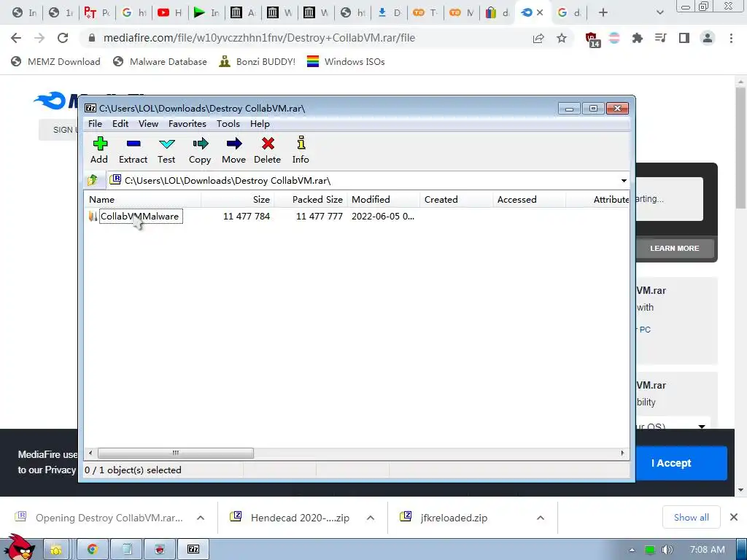Image resolution: width=747 pixels, height=560 pixels.
Task: Sort by the Packed Size column
Action: [x=311, y=200]
